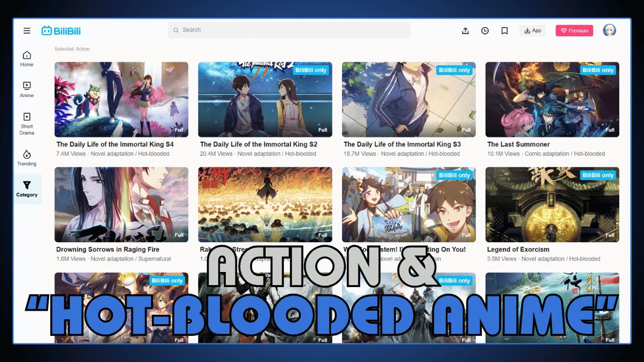Screen dimensions: 644x362
Task: Open the Legend of Exorcism title link
Action: [x=518, y=249]
